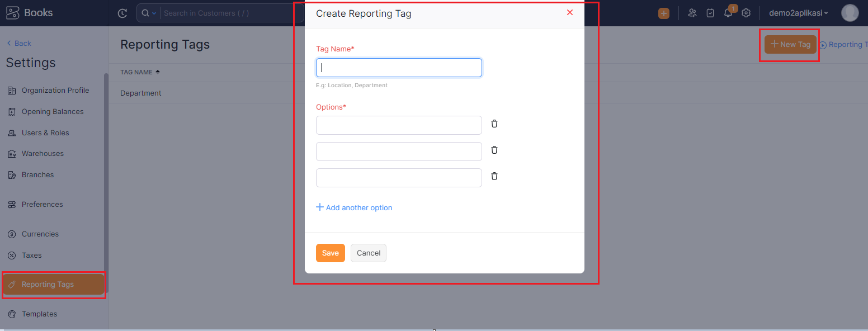
Task: Click trash icon beside second option
Action: coord(494,150)
